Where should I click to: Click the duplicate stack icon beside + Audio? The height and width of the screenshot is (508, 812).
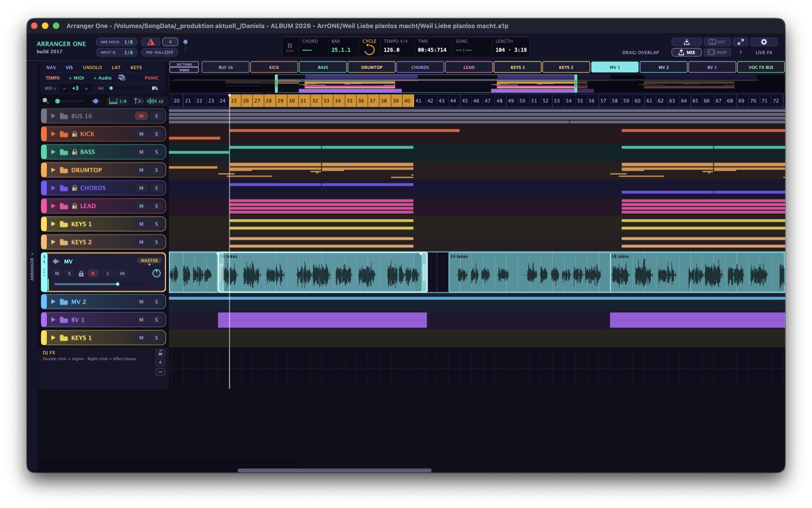122,78
